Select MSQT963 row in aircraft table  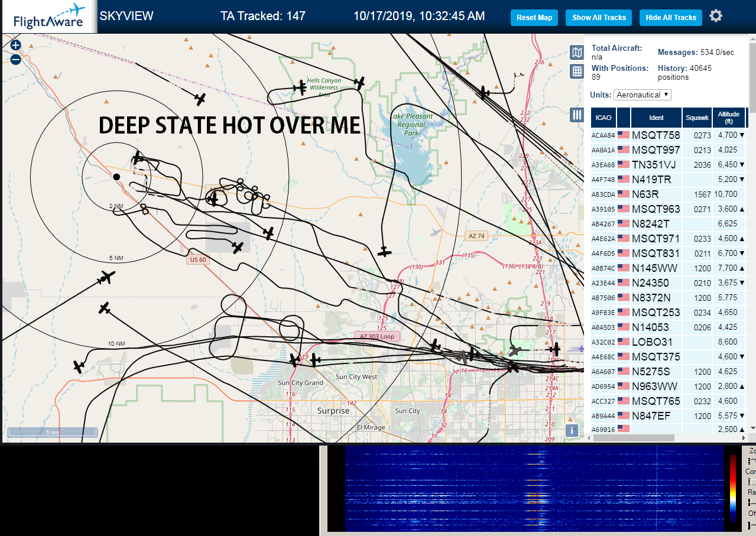point(669,209)
